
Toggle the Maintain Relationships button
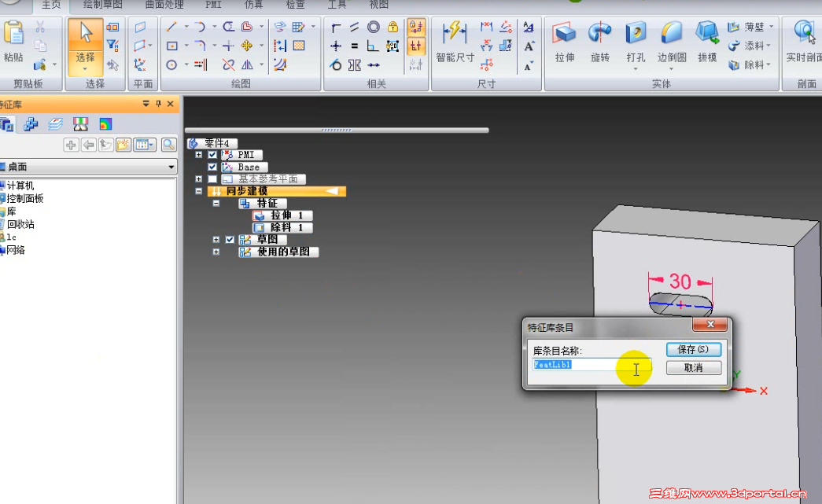tap(415, 27)
